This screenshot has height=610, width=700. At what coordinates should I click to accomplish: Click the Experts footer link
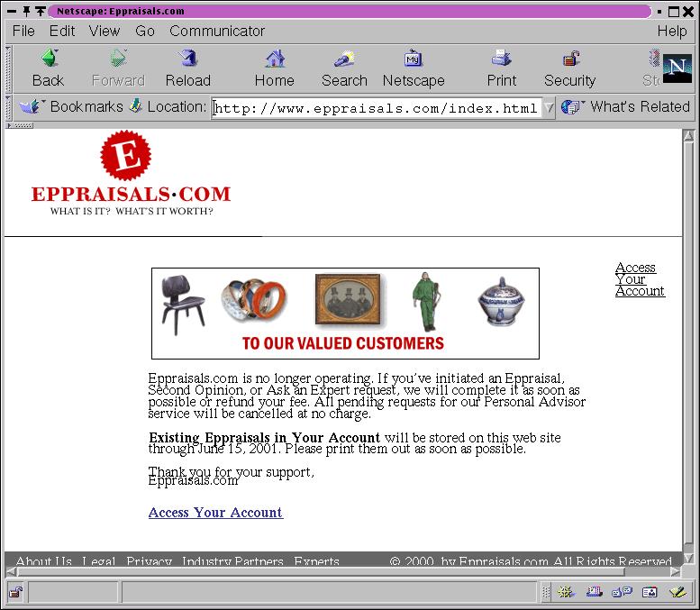316,560
